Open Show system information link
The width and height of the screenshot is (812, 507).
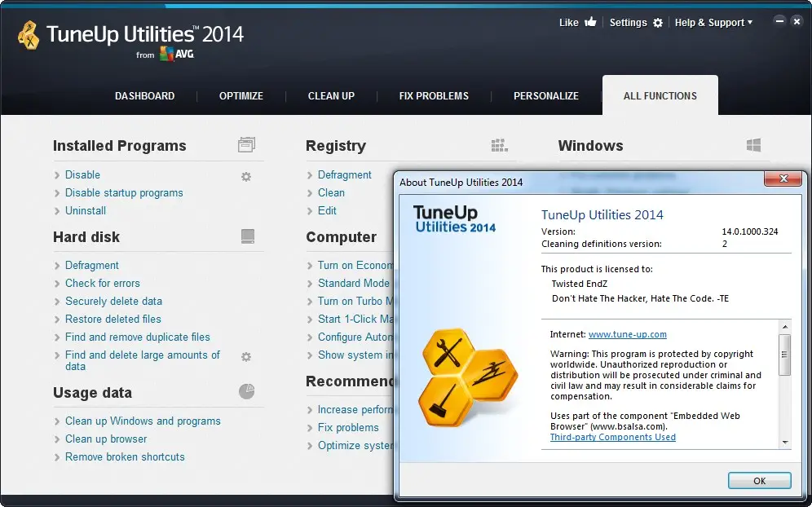(x=355, y=355)
